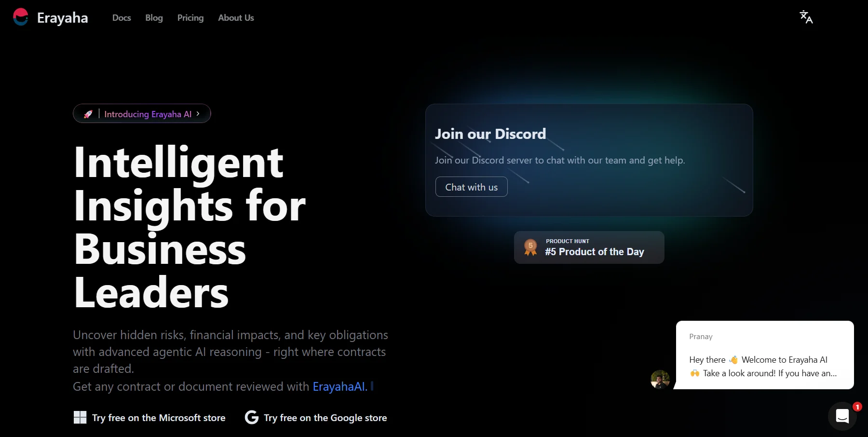Screen dimensions: 868x437
Task: Click the #5 Product of the Day badge
Action: (x=589, y=247)
